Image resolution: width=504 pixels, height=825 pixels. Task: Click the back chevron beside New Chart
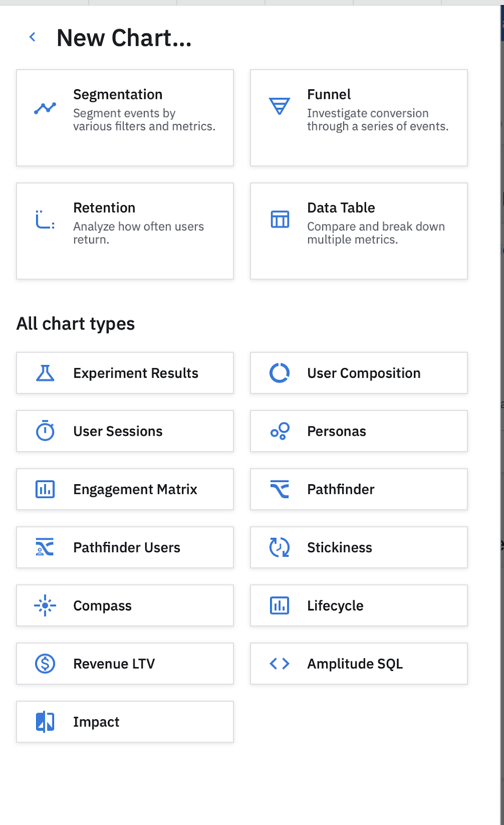coord(32,37)
